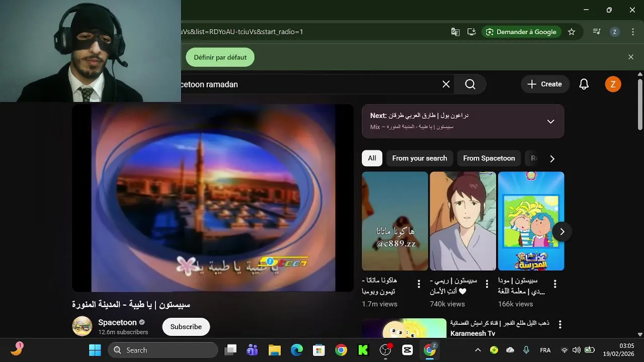The height and width of the screenshot is (362, 644).
Task: Open options for مودا معلمة اللغة video
Action: coord(555,284)
